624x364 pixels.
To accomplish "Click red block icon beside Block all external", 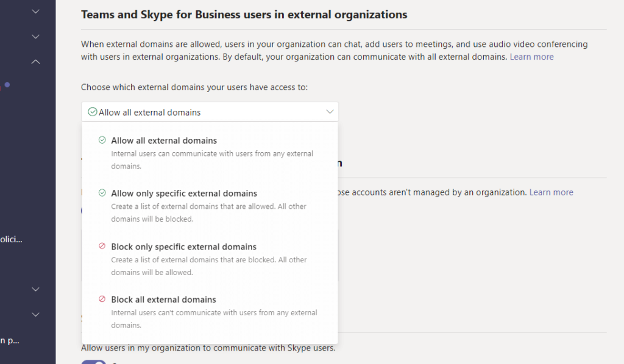I will 102,299.
